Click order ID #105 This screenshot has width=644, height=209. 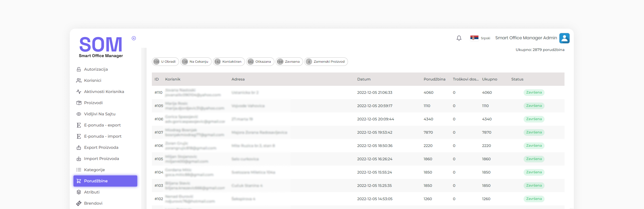click(x=159, y=159)
